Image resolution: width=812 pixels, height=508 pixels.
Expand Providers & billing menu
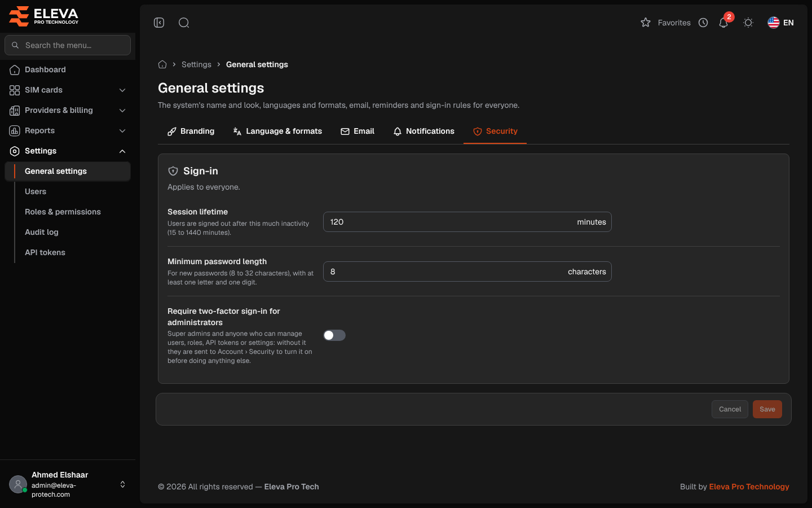point(68,110)
